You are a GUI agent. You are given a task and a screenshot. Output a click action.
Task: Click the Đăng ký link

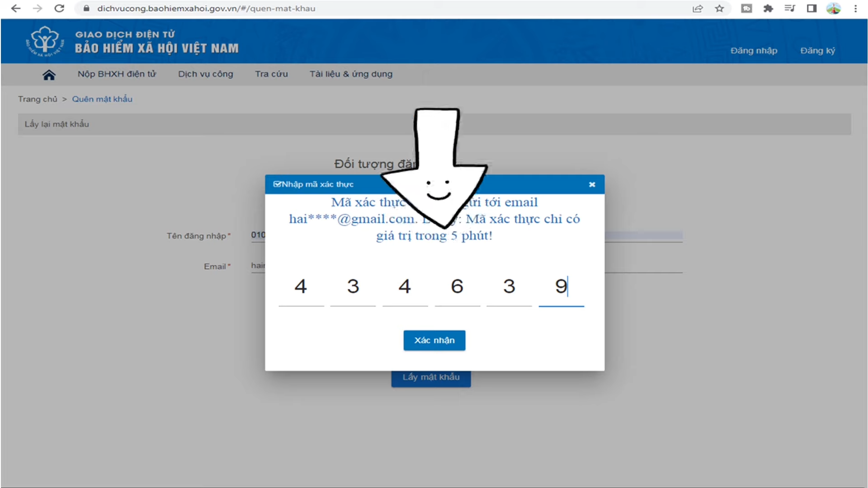click(817, 51)
